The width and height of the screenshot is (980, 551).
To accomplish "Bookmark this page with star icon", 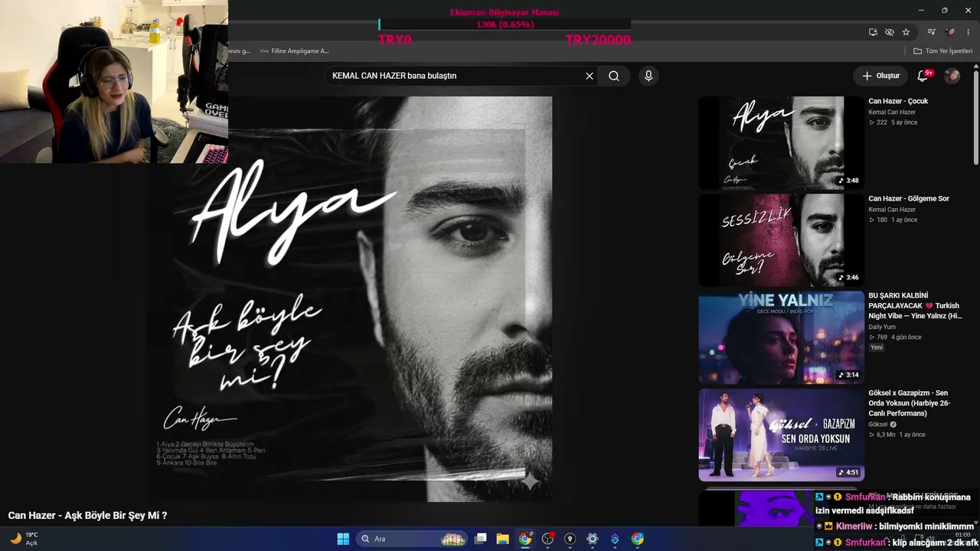I will pyautogui.click(x=906, y=32).
